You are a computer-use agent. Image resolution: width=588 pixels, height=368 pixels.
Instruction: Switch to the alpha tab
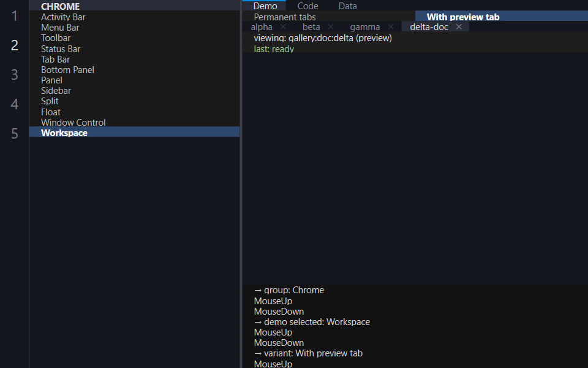click(262, 27)
